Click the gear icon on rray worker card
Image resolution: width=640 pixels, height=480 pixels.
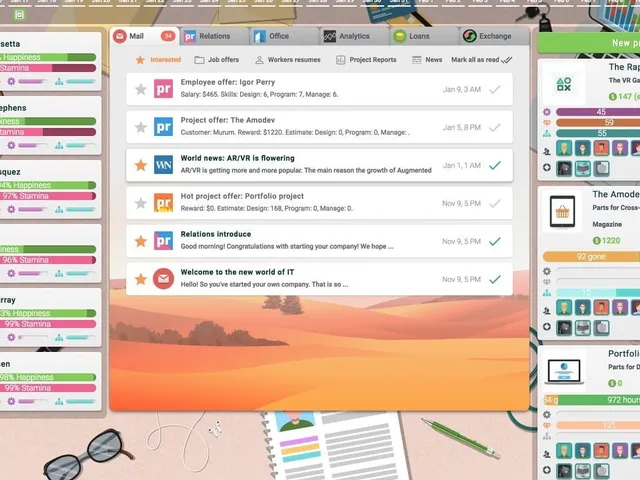pos(11,337)
